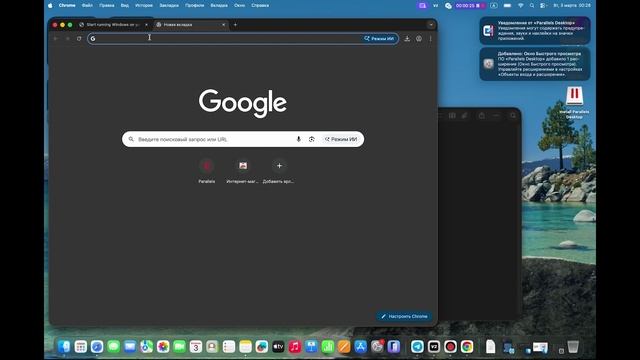
Task: Open Настроить Chrome button
Action: [x=404, y=316]
